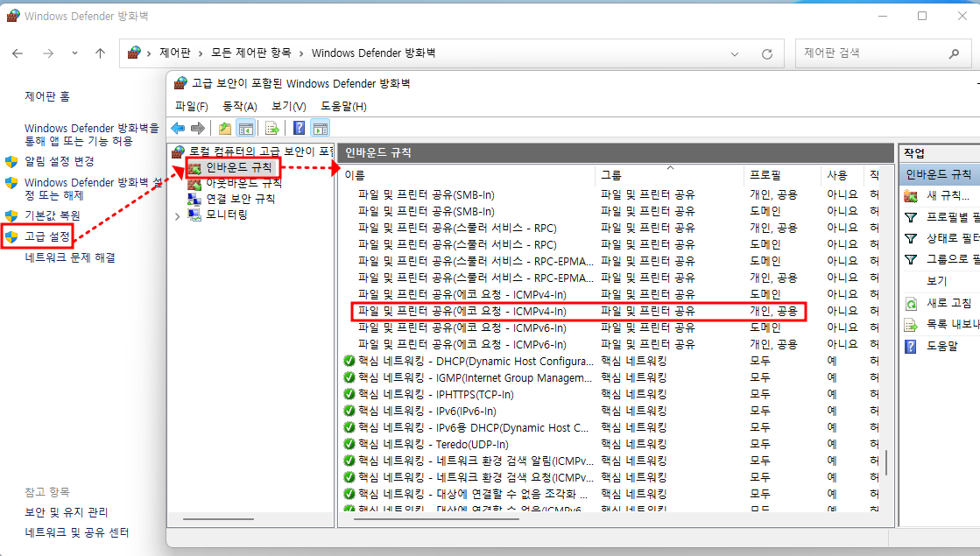Screen dimensions: 980x556
Task: Click the green check icon for Teredo(UDP-In) rule
Action: [349, 444]
